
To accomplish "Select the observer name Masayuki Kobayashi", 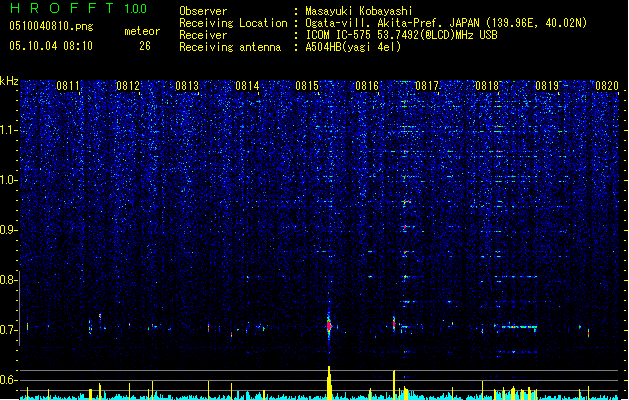I will [x=359, y=11].
